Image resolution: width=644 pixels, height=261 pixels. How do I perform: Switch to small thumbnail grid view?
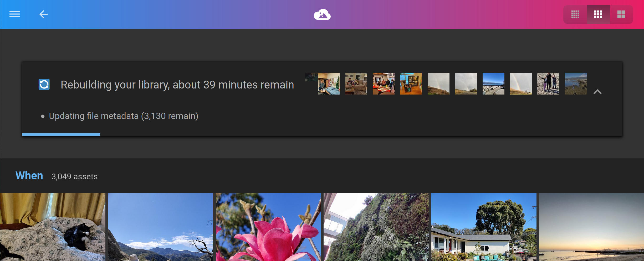pos(575,14)
